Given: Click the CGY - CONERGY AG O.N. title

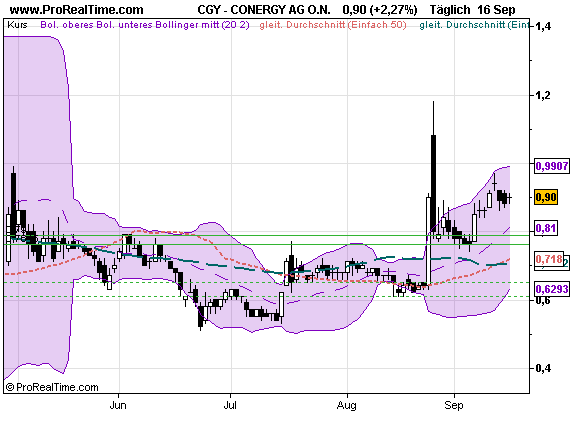Looking at the screenshot, I should point(264,10).
